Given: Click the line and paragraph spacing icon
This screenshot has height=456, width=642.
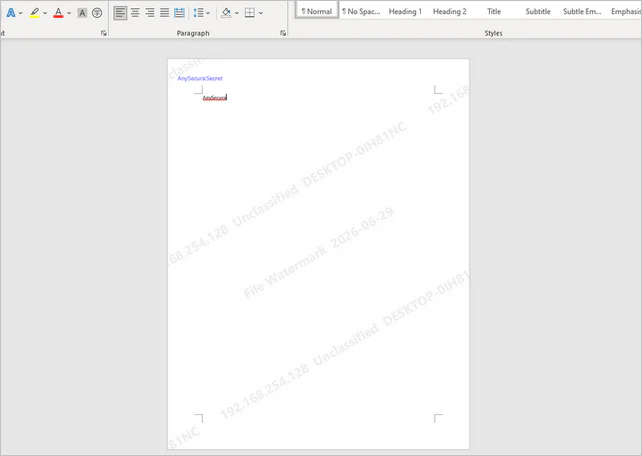Looking at the screenshot, I should (x=198, y=13).
